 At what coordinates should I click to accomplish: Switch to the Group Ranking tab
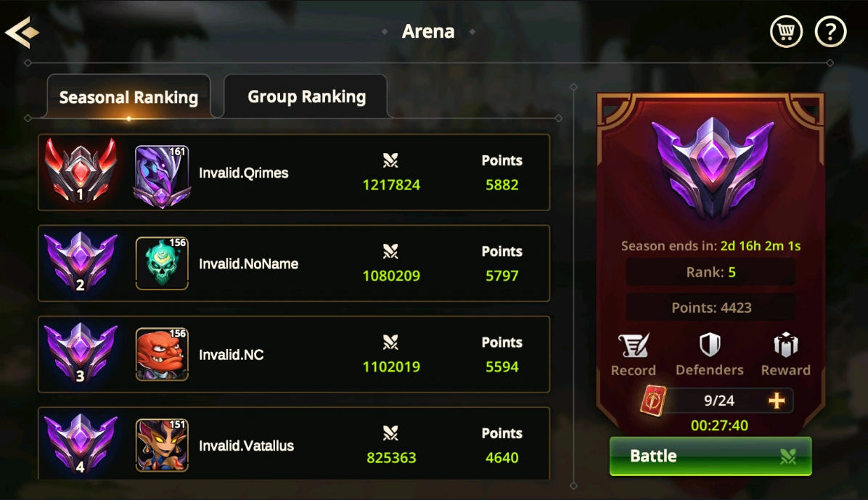coord(306,97)
